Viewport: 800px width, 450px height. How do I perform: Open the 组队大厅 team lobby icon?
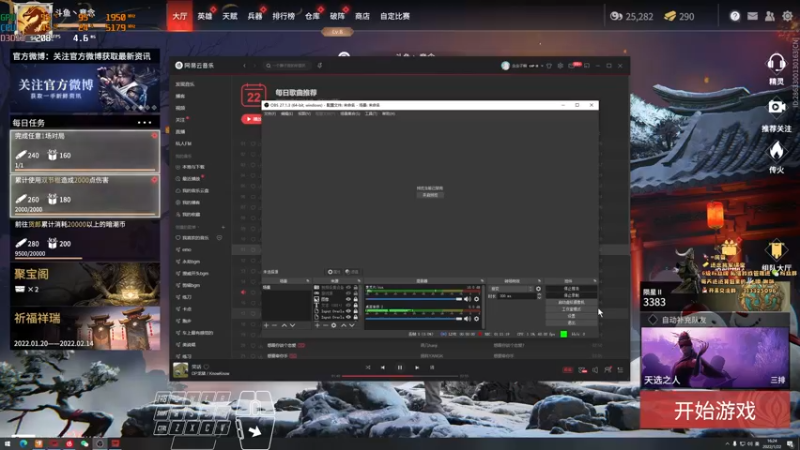pyautogui.click(x=776, y=250)
